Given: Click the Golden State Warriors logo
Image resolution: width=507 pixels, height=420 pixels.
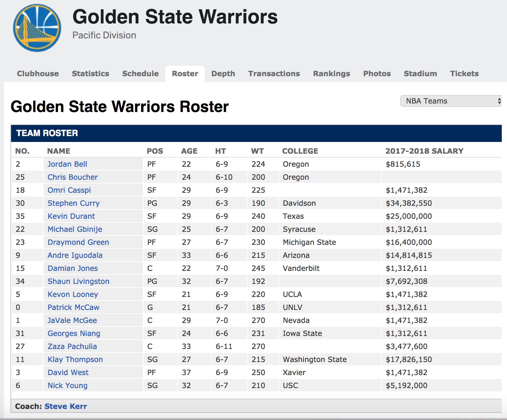Looking at the screenshot, I should pos(37,28).
